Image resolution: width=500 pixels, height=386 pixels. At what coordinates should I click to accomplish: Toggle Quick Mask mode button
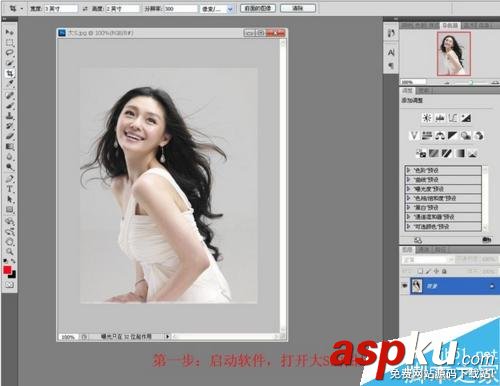pos(9,285)
